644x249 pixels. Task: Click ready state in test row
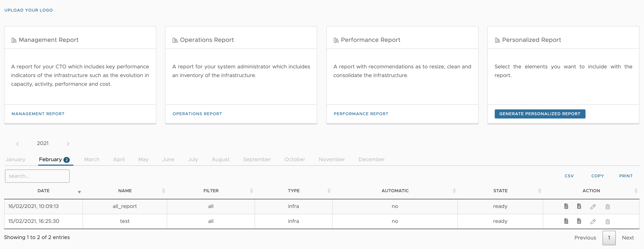[x=500, y=221]
